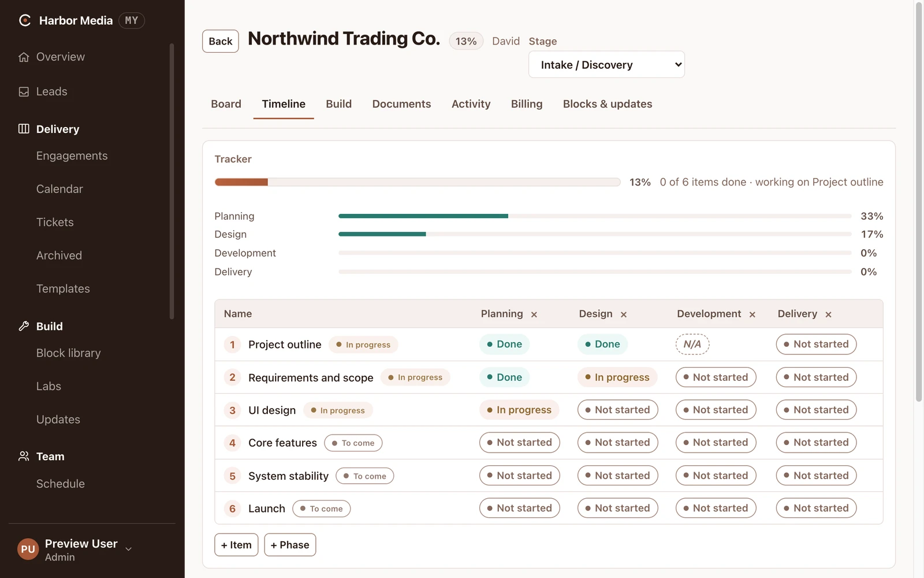Click the Leads inbox icon
The width and height of the screenshot is (924, 578).
coord(24,92)
